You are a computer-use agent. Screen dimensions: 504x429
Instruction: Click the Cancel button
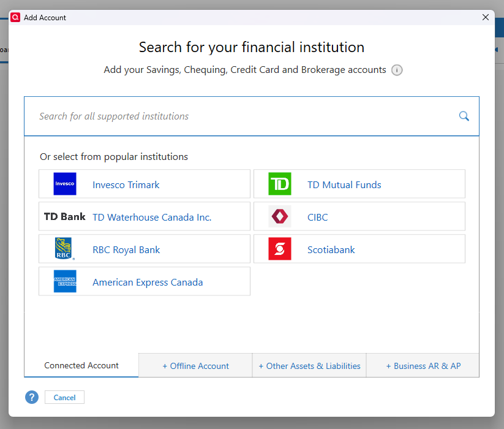point(64,398)
